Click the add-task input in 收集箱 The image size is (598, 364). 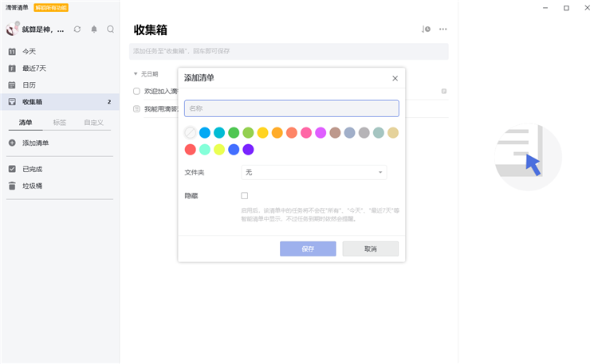point(289,51)
